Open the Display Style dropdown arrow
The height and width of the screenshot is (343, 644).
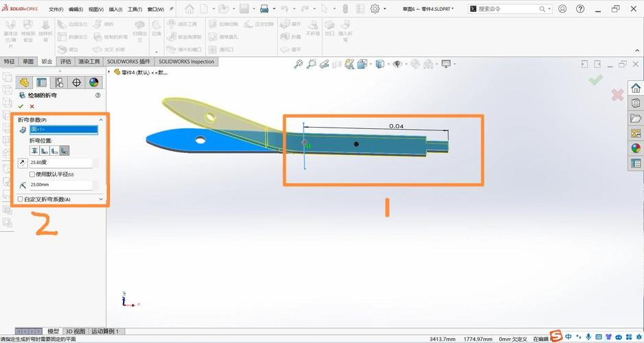click(x=388, y=64)
